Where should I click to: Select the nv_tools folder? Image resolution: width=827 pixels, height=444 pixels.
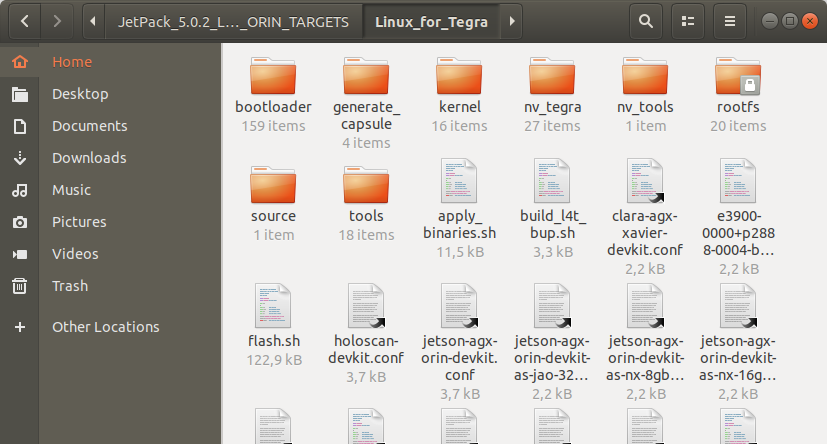pyautogui.click(x=645, y=76)
